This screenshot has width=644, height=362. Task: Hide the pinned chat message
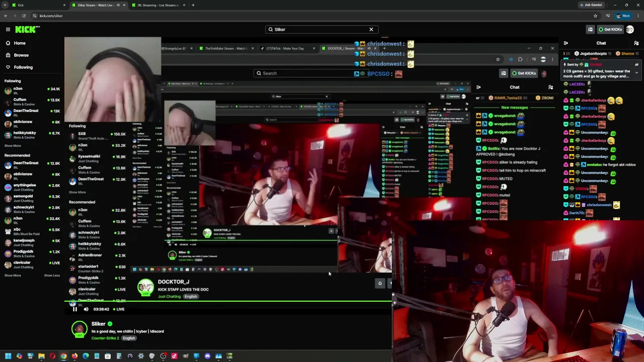pos(636,65)
